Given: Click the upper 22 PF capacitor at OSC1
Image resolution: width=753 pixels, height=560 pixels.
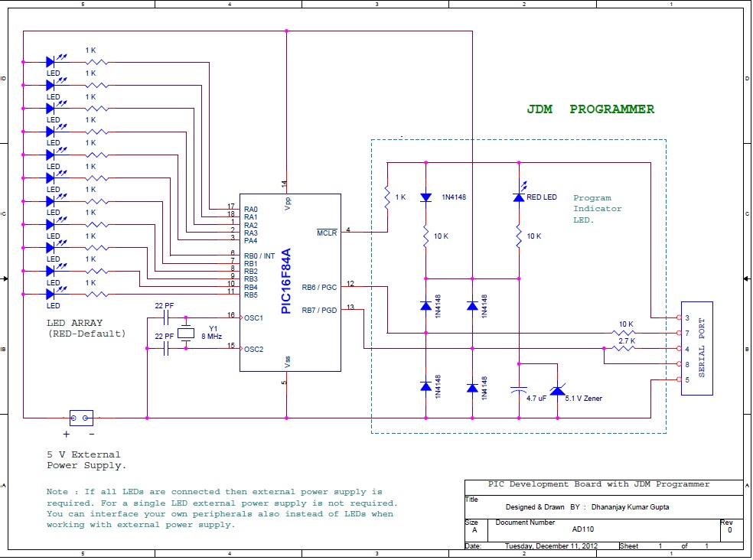Looking at the screenshot, I should tap(166, 317).
